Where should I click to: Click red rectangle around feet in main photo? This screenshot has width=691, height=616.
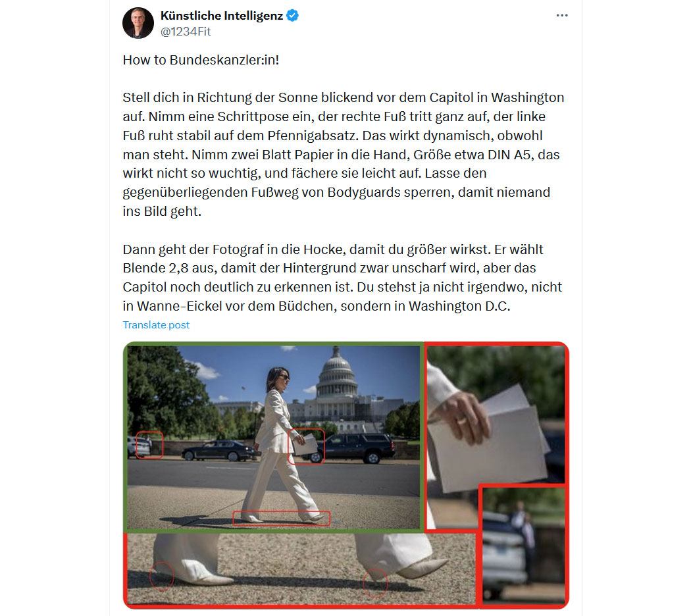click(x=281, y=518)
